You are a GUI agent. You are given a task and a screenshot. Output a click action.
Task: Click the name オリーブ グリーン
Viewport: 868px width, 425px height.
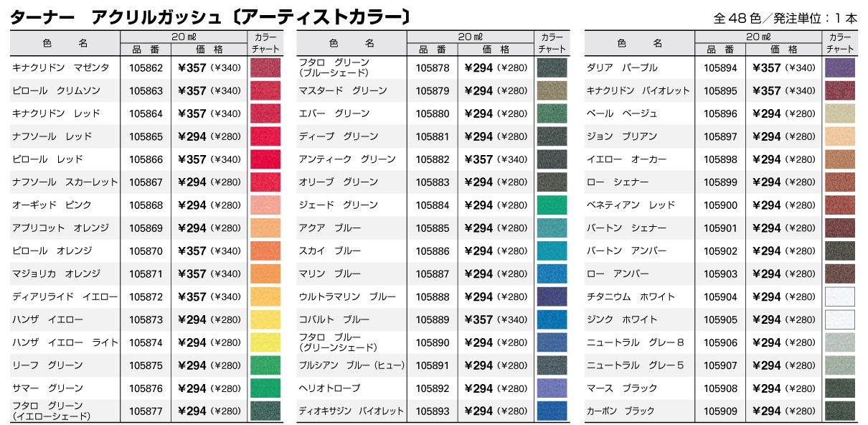click(x=339, y=182)
